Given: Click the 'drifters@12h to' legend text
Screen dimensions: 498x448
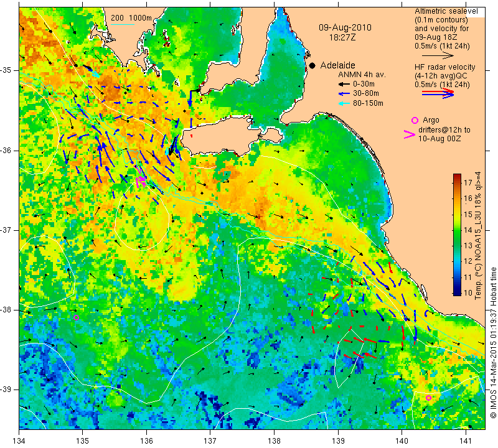Looking at the screenshot, I should point(444,130).
